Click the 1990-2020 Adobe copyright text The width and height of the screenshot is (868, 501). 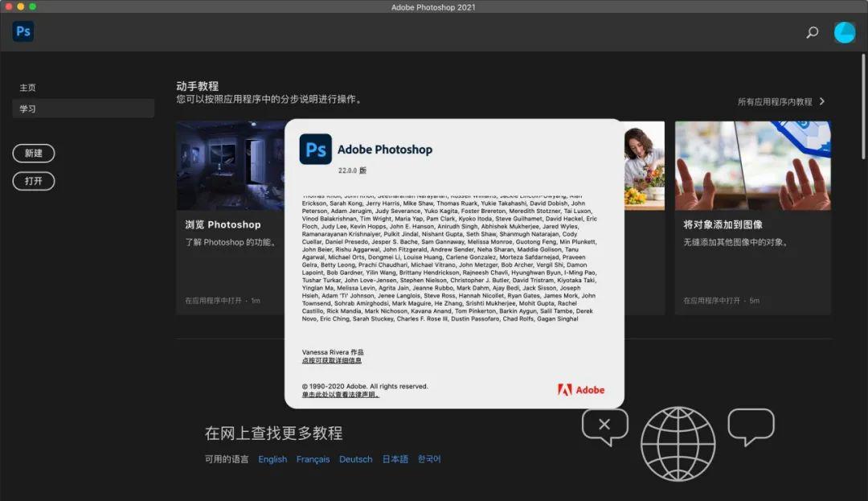[365, 387]
